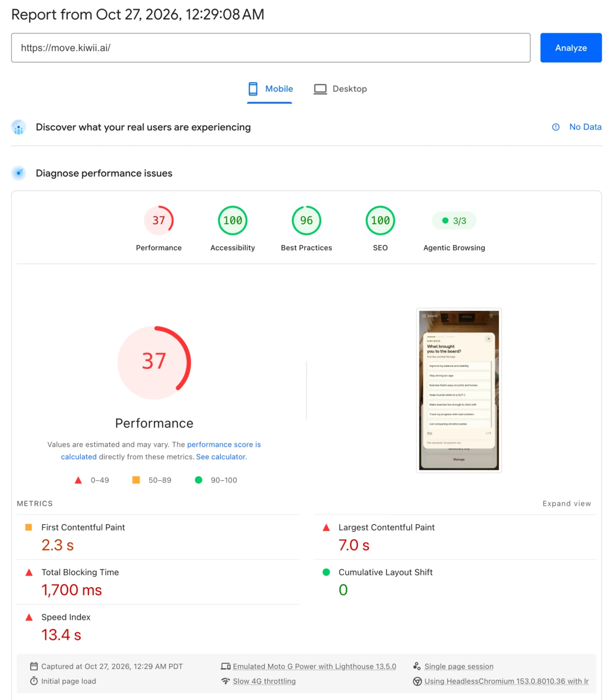
Task: Click the Slow 4G throttling network icon
Action: point(226,681)
